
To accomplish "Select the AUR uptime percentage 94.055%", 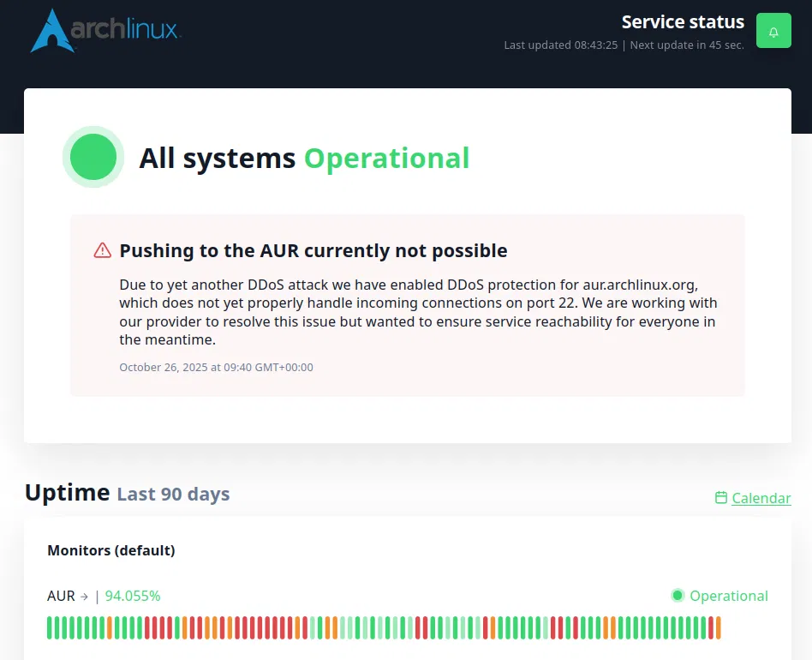I will click(133, 596).
